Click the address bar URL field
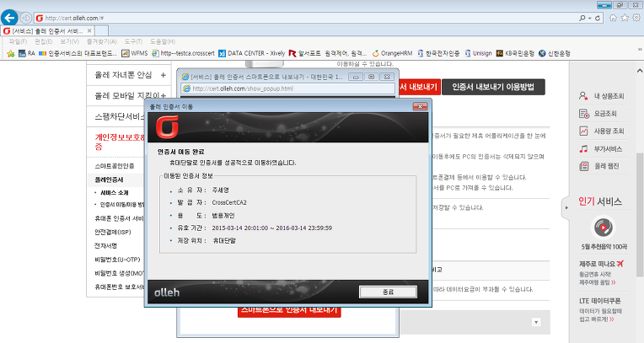This screenshot has height=343, width=644. click(304, 18)
